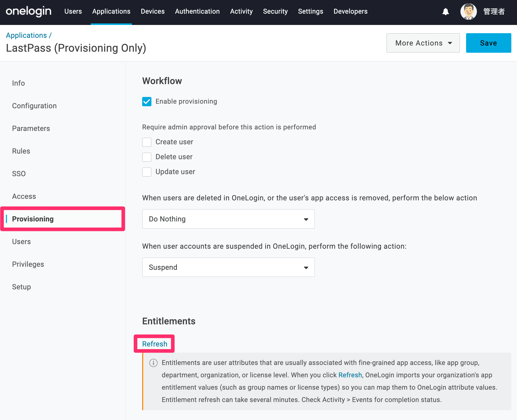Save the application settings
Screen dimensions: 517x420
[488, 43]
